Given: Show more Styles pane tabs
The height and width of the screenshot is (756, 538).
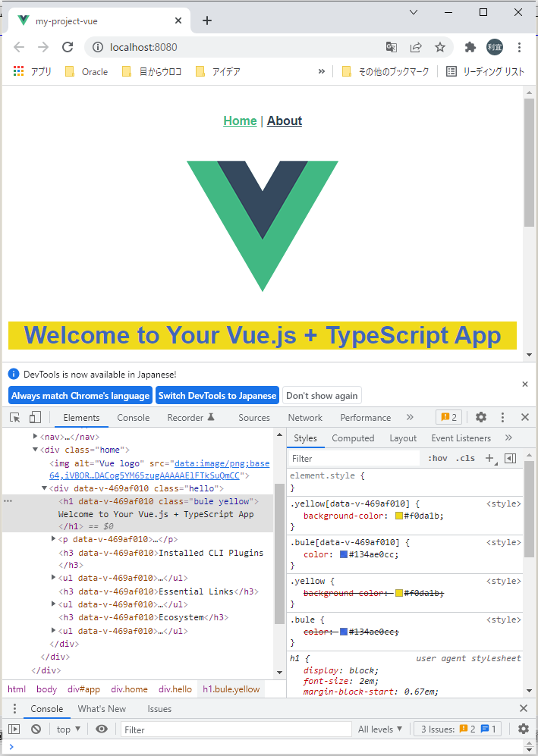Looking at the screenshot, I should coord(508,438).
